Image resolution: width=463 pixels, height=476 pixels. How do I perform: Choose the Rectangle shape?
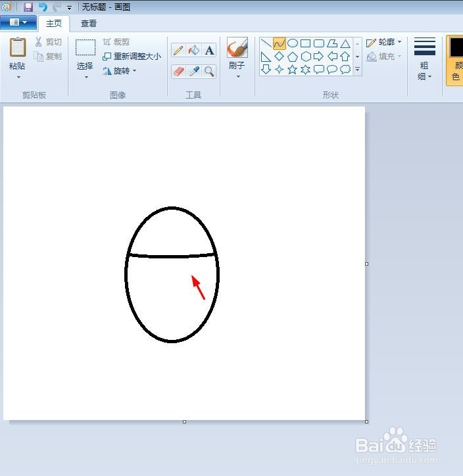[x=305, y=43]
